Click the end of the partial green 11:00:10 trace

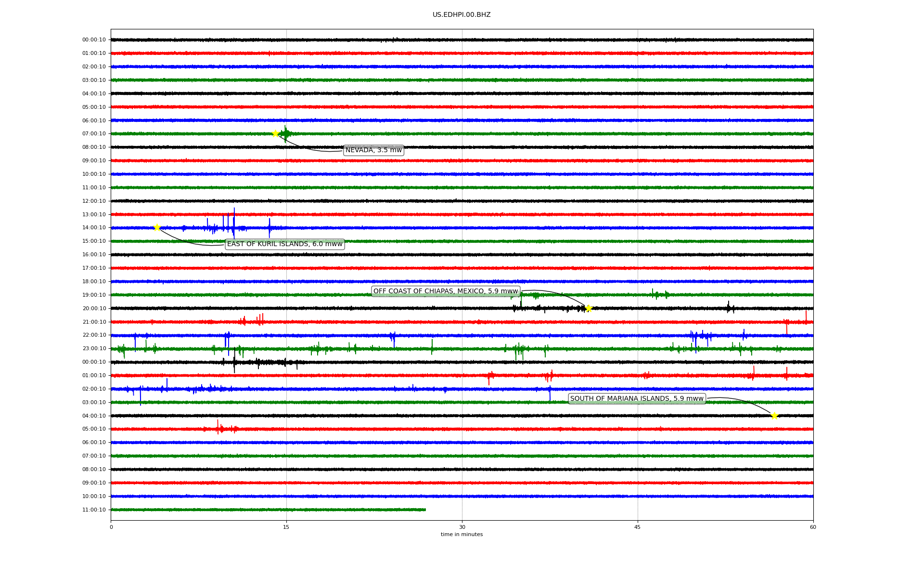click(424, 510)
